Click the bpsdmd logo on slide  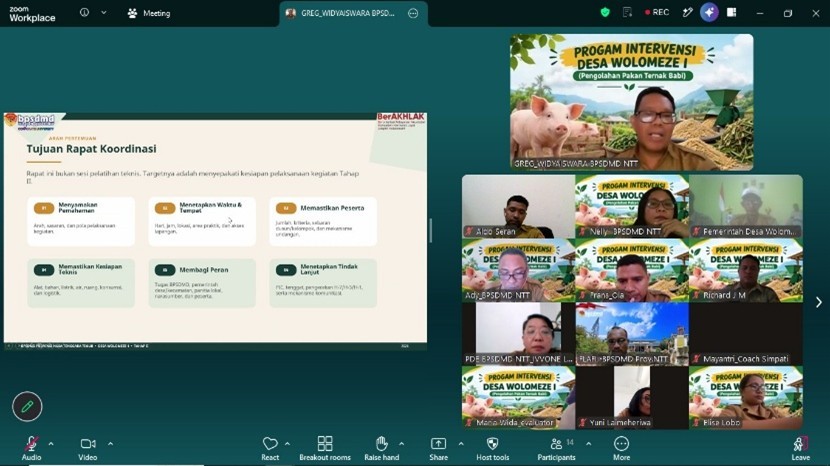pyautogui.click(x=31, y=122)
